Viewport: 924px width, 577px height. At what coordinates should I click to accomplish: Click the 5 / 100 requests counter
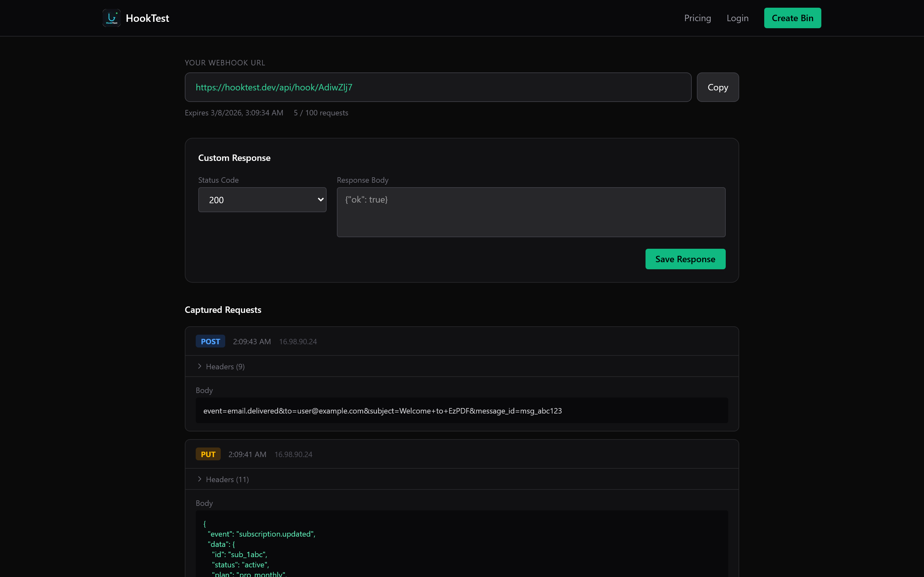[321, 113]
